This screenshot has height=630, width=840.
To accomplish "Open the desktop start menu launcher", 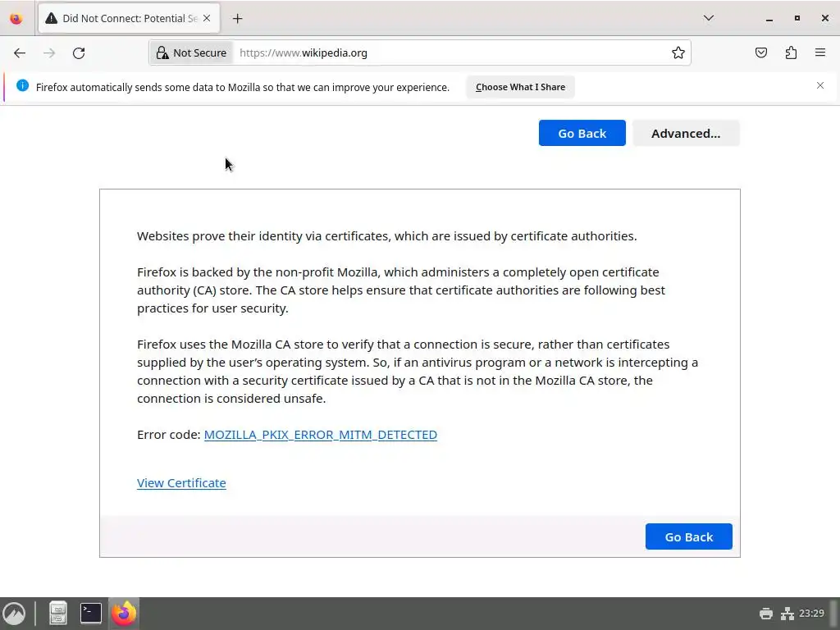I will tap(15, 614).
